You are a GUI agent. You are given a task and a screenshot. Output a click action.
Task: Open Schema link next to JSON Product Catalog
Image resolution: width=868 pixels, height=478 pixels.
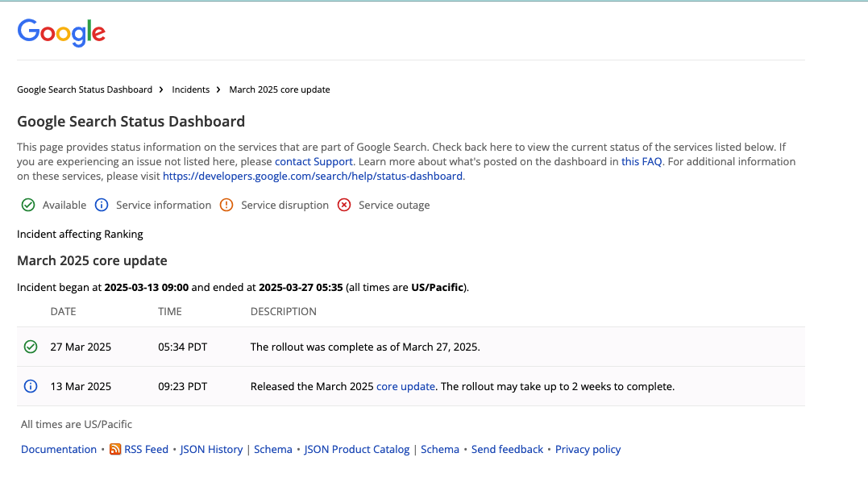(440, 449)
